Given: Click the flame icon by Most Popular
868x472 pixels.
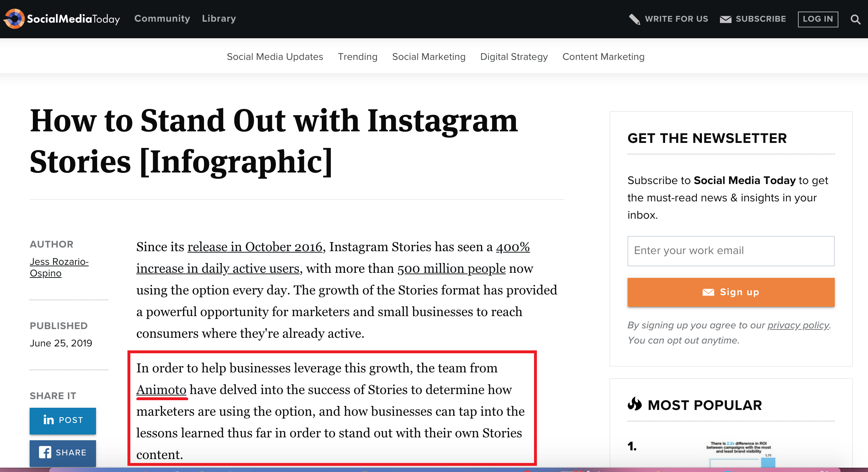Looking at the screenshot, I should pos(635,404).
